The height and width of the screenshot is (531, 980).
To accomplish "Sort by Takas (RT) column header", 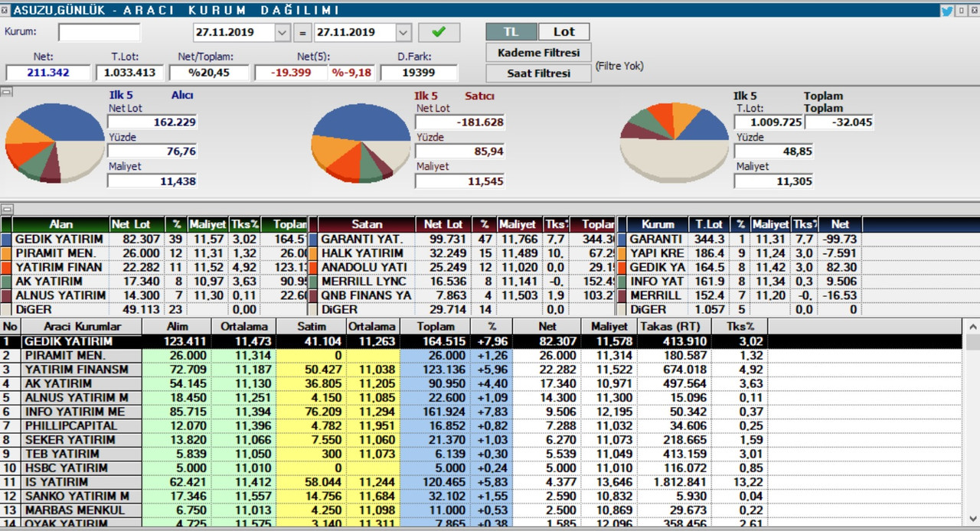I will pos(671,327).
